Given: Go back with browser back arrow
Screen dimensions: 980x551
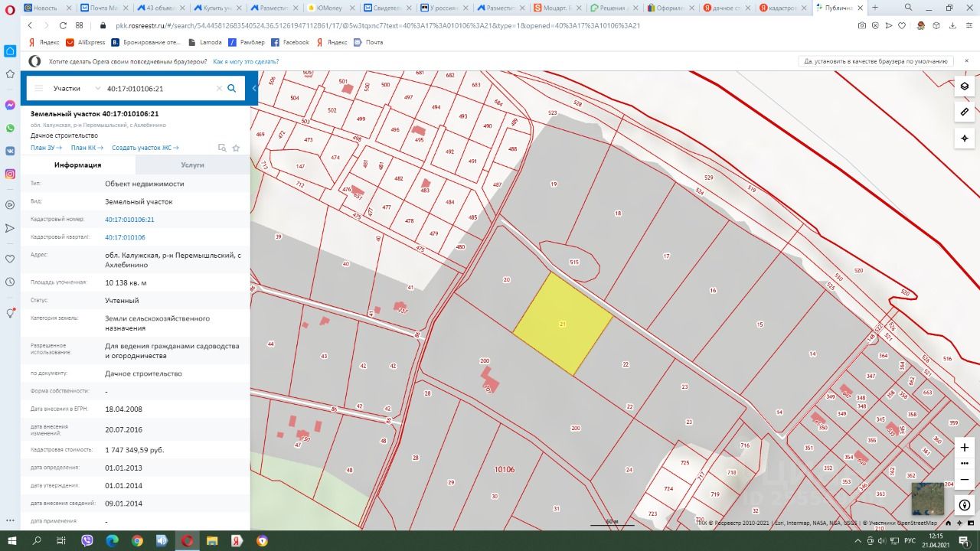Looking at the screenshot, I should pos(31,25).
